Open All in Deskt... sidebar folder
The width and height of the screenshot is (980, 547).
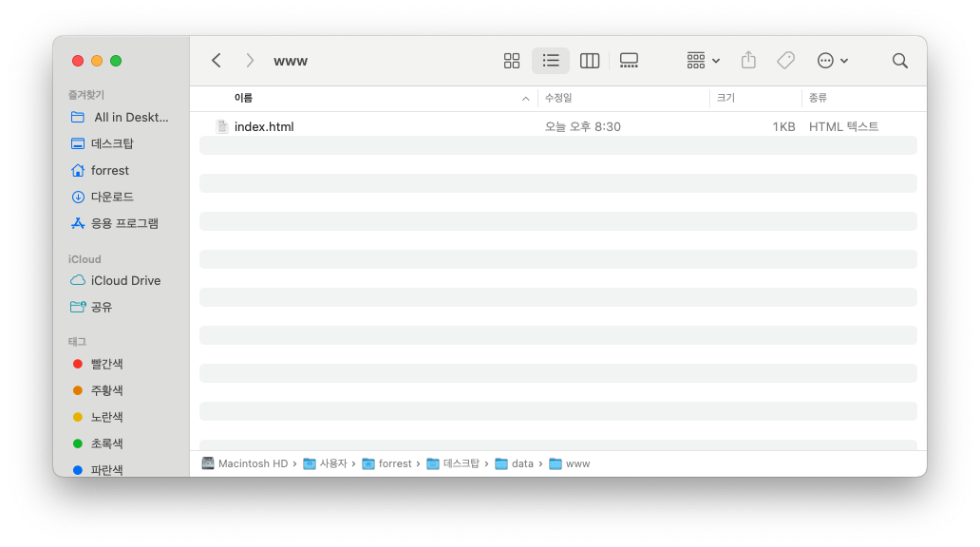pyautogui.click(x=120, y=118)
